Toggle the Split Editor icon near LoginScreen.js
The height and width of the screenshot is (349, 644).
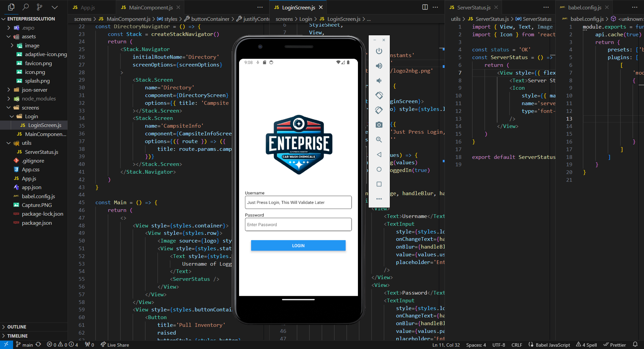tap(425, 7)
